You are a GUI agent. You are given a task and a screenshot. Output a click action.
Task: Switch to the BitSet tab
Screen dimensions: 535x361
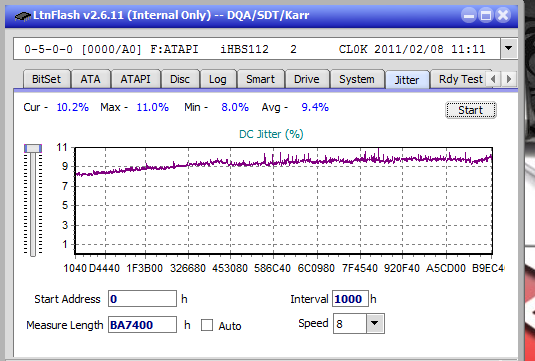[46, 79]
